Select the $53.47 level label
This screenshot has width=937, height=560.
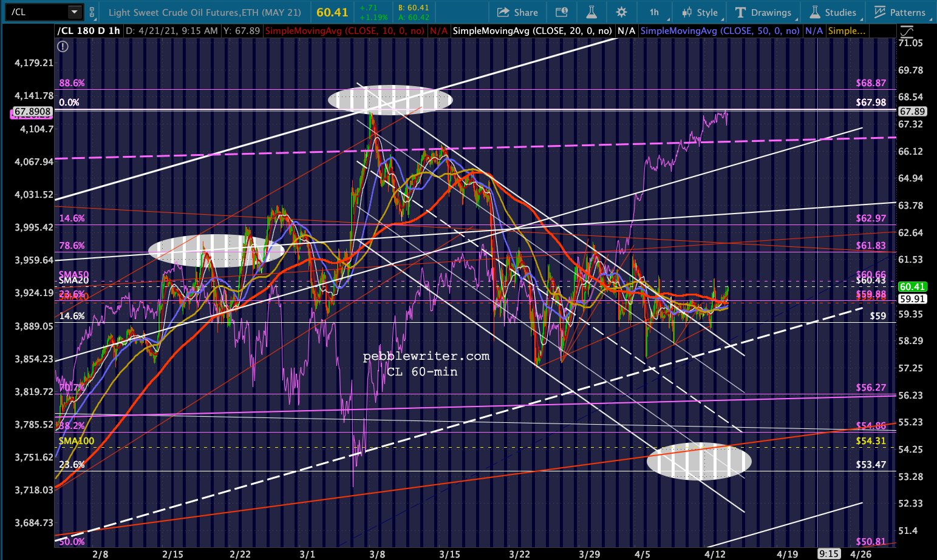coord(871,464)
